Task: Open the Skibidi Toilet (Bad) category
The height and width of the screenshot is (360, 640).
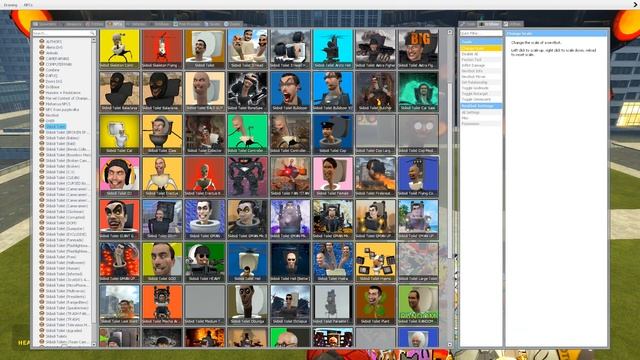Action: coord(60,144)
